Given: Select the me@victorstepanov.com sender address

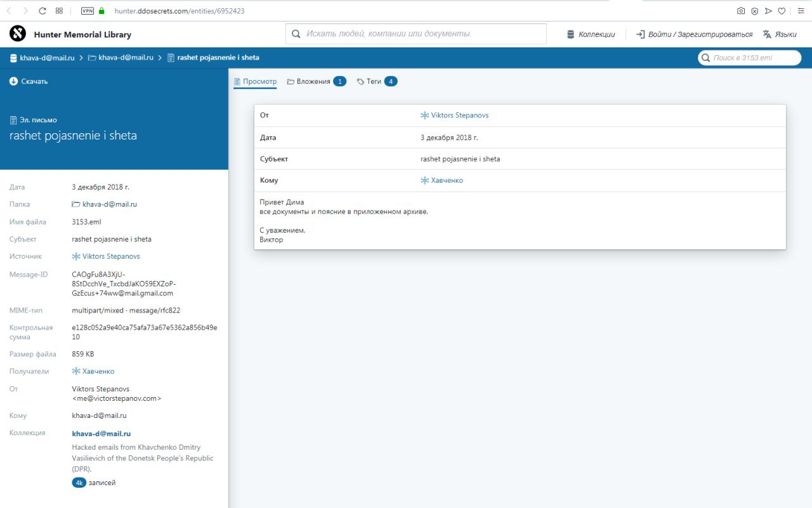Looking at the screenshot, I should coord(117,398).
